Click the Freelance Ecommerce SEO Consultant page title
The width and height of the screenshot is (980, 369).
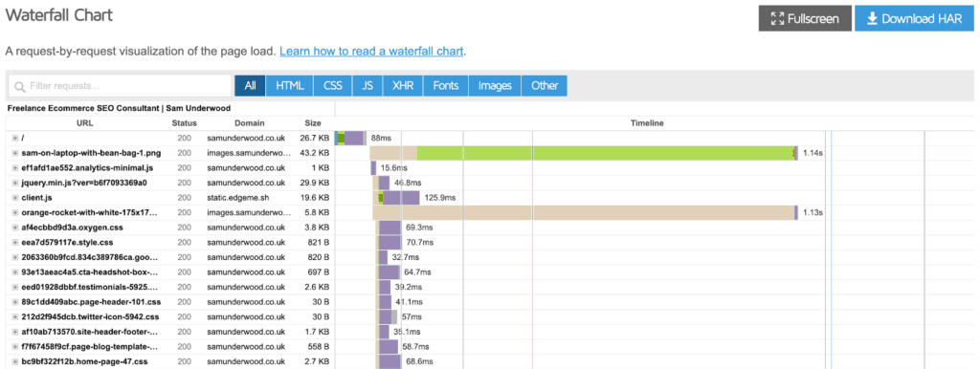click(119, 108)
